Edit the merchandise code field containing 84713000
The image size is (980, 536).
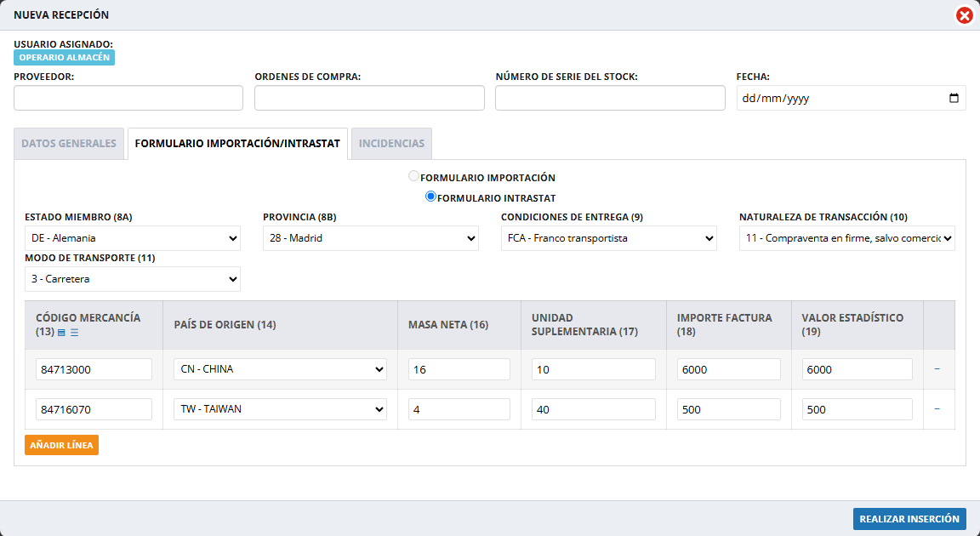tap(94, 369)
